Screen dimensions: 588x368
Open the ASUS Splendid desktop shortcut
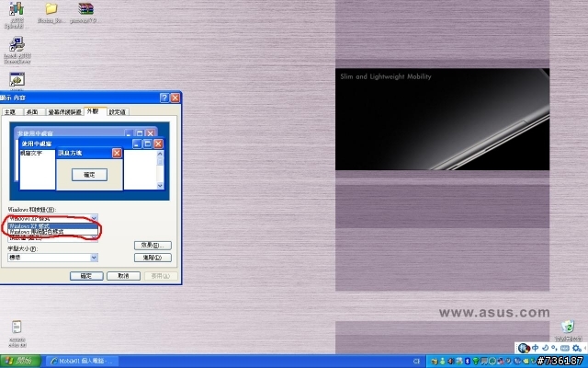point(17,15)
